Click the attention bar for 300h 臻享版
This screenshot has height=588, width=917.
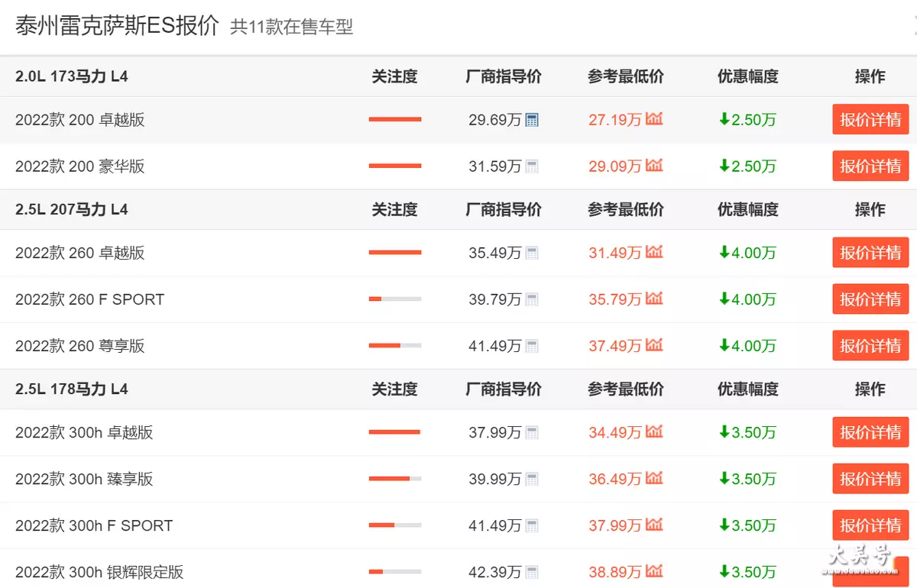[x=395, y=479]
